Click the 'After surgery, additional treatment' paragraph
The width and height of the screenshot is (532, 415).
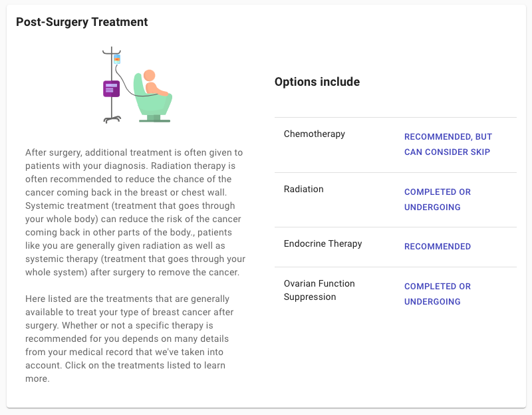[x=135, y=212]
